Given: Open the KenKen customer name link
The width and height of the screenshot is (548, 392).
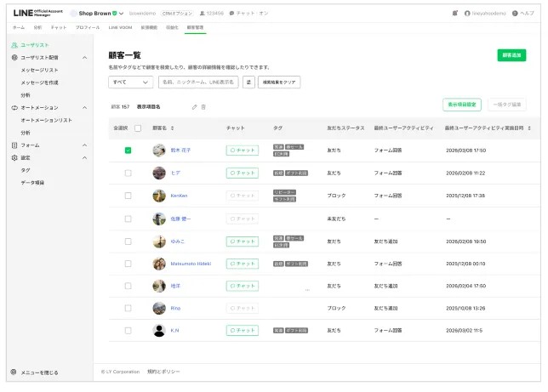Looking at the screenshot, I should click(x=179, y=196).
